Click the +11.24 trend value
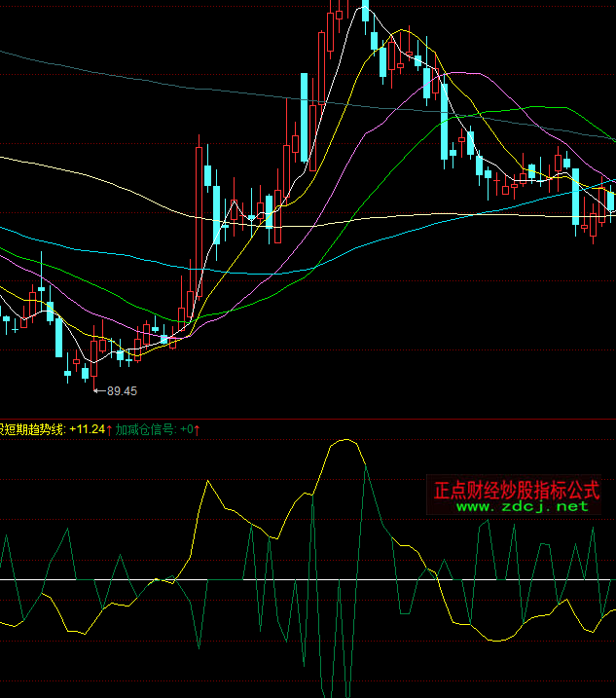 tap(86, 429)
